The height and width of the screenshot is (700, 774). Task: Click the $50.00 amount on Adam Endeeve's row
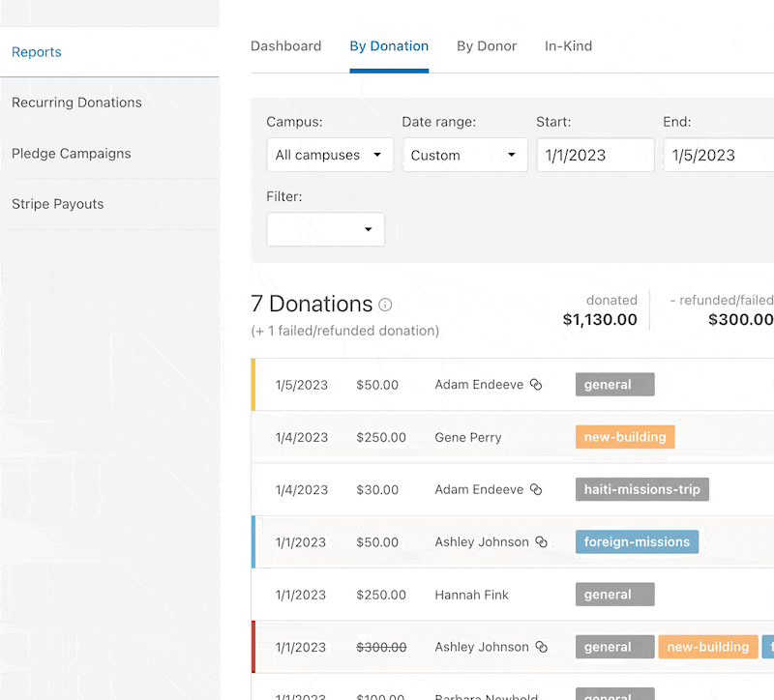(x=377, y=385)
